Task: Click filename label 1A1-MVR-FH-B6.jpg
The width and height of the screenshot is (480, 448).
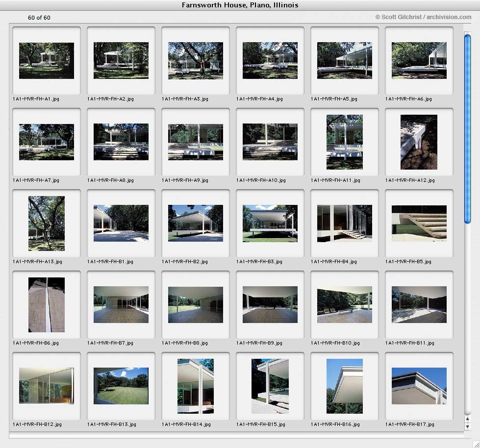Action: click(36, 343)
